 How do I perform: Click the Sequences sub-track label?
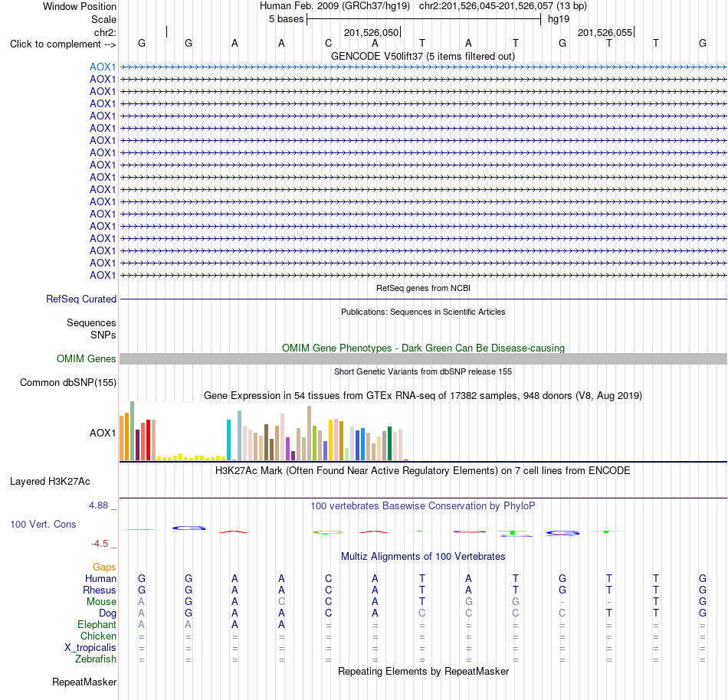pos(91,323)
